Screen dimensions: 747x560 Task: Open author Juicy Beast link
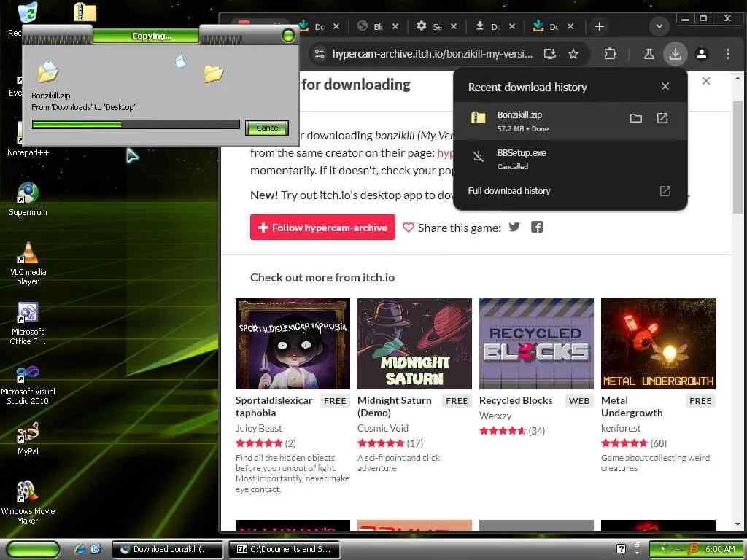pyautogui.click(x=259, y=428)
